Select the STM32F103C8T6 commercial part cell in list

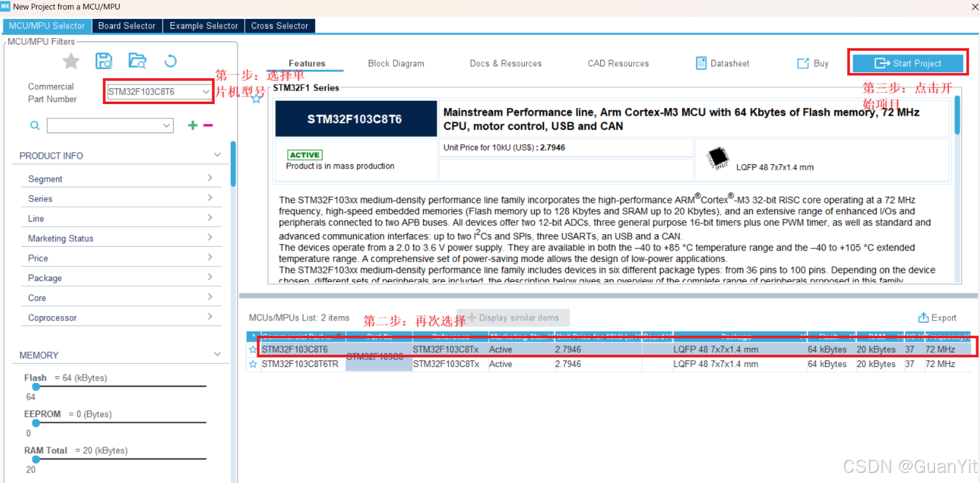point(303,350)
